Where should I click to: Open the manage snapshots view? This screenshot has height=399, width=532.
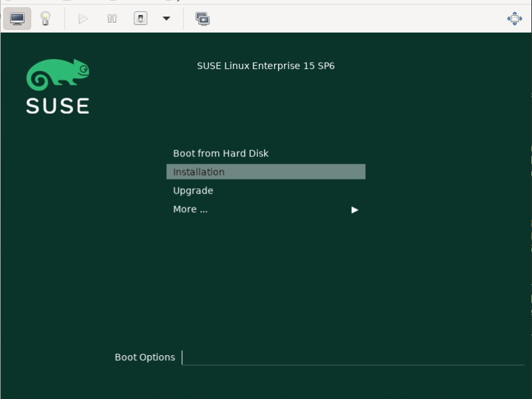point(203,19)
